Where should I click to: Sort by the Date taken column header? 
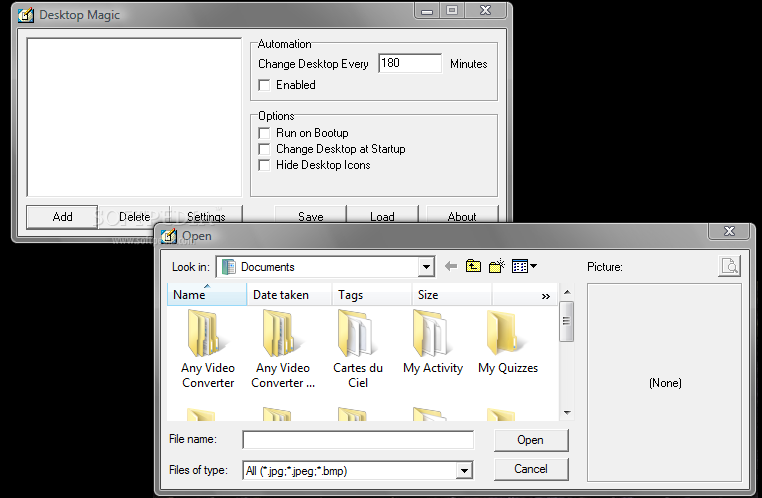point(289,294)
